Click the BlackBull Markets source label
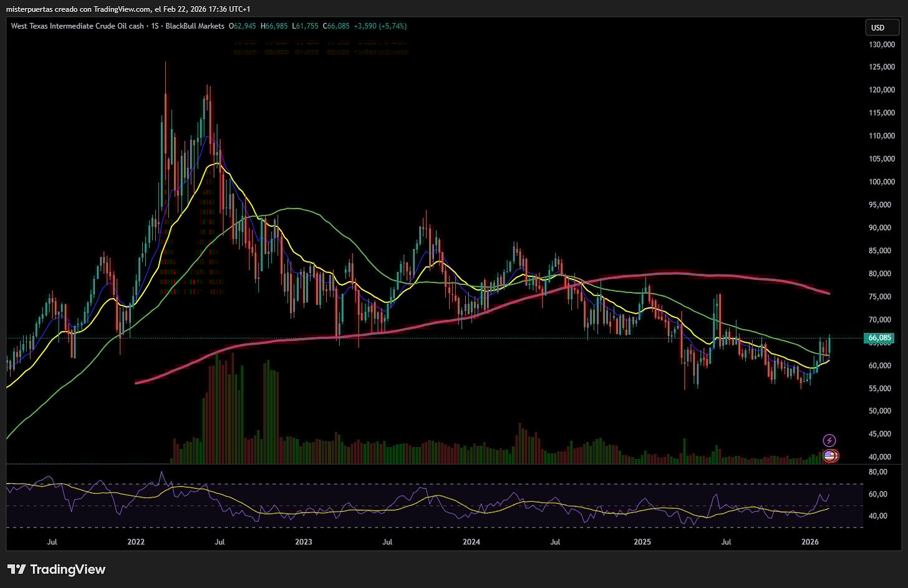The image size is (908, 588). (193, 26)
